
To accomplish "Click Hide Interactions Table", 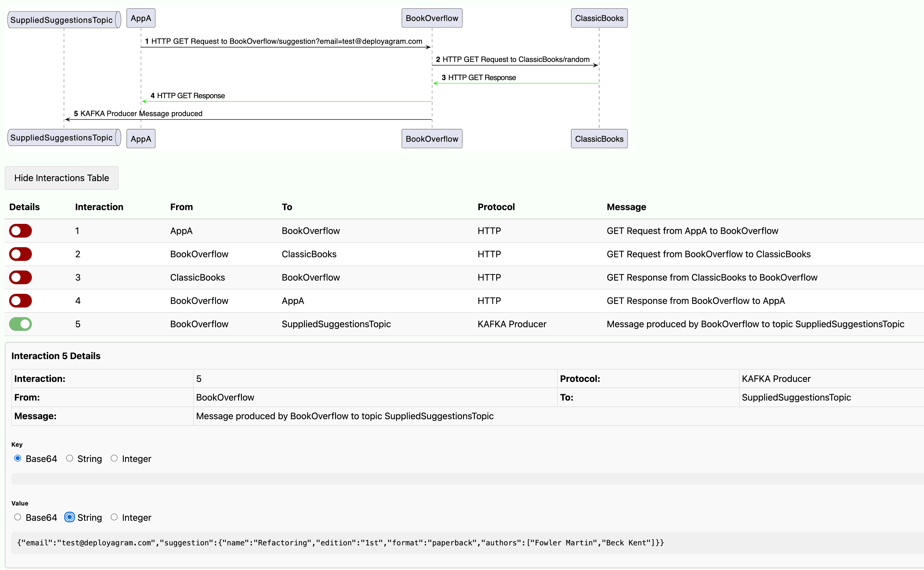I will coord(61,178).
